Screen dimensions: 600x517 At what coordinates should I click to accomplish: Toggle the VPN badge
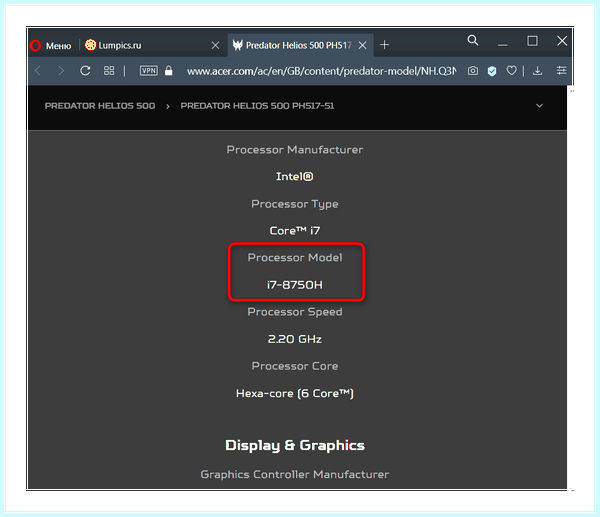(x=149, y=70)
